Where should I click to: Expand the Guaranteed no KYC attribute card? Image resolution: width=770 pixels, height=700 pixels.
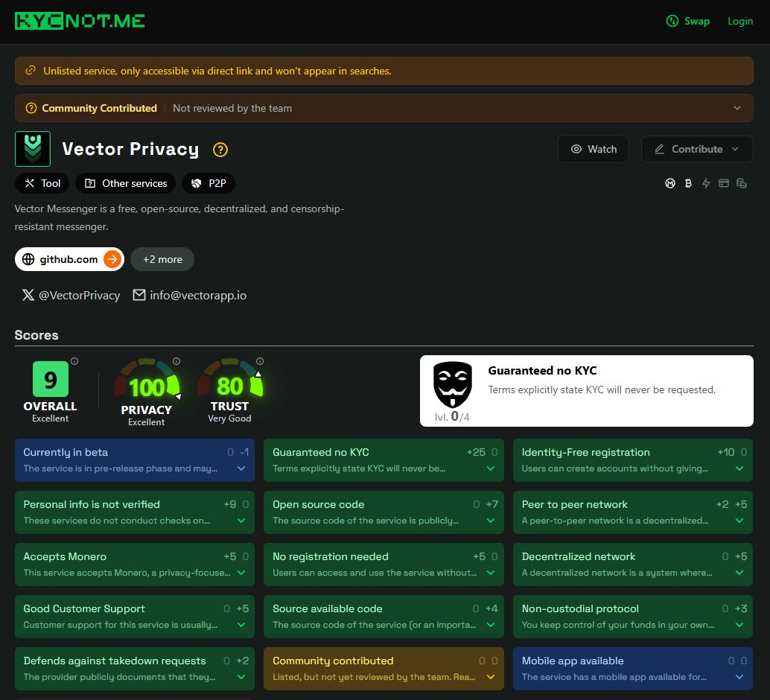pos(384,459)
